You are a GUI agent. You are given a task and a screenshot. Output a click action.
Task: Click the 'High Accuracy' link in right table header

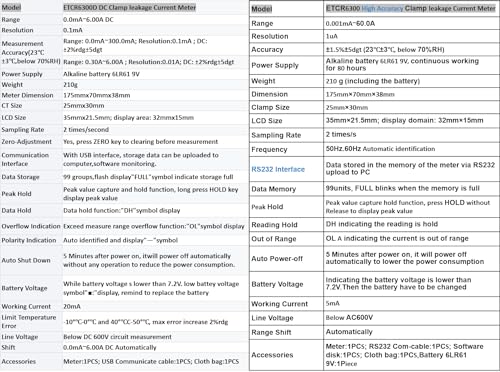click(x=382, y=9)
